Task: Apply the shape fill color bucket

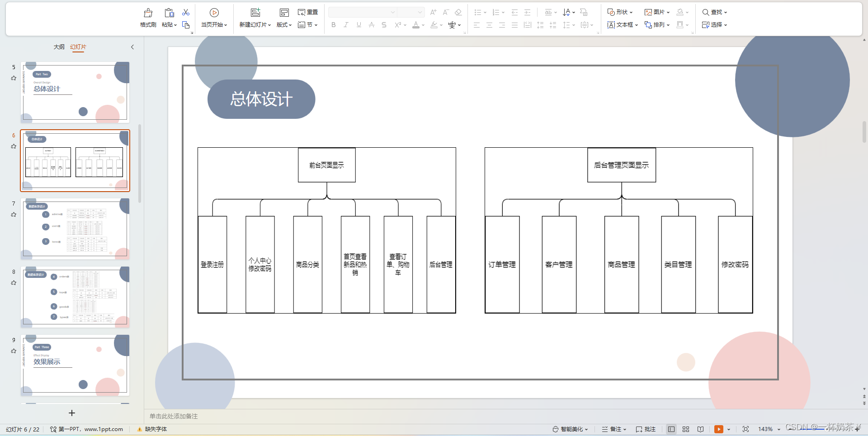Action: click(x=680, y=12)
